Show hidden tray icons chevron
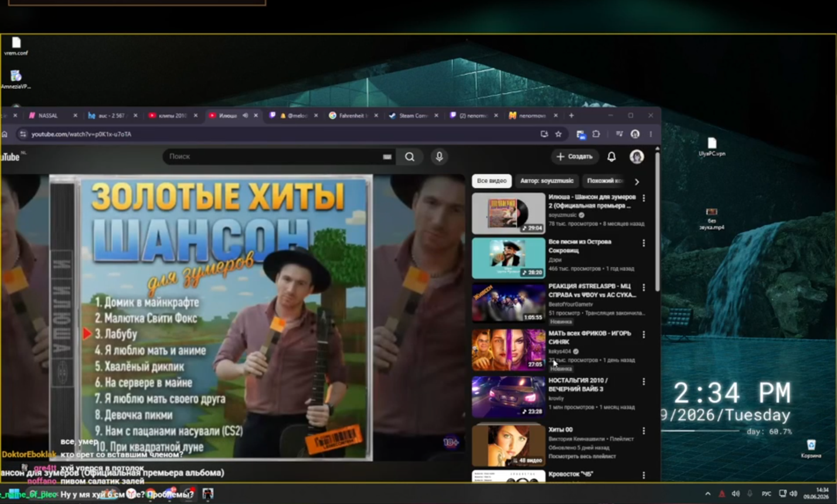Screen dimensions: 837x504 pyautogui.click(x=707, y=493)
